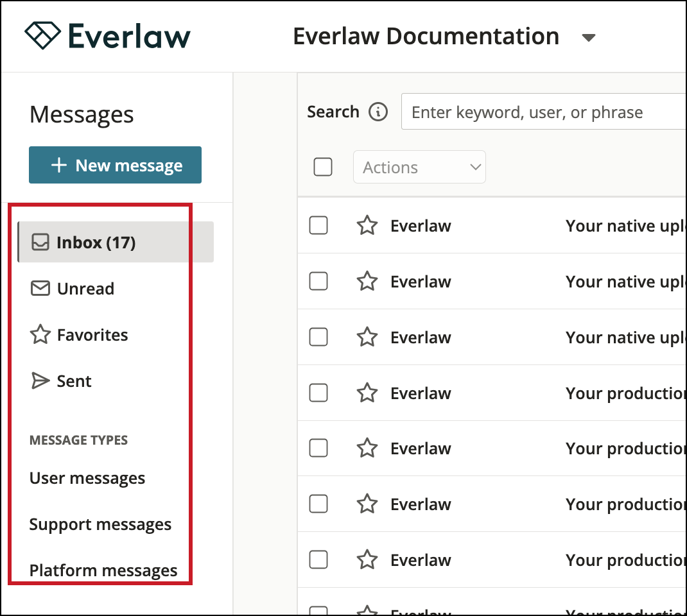Open the Sent folder

point(74,381)
